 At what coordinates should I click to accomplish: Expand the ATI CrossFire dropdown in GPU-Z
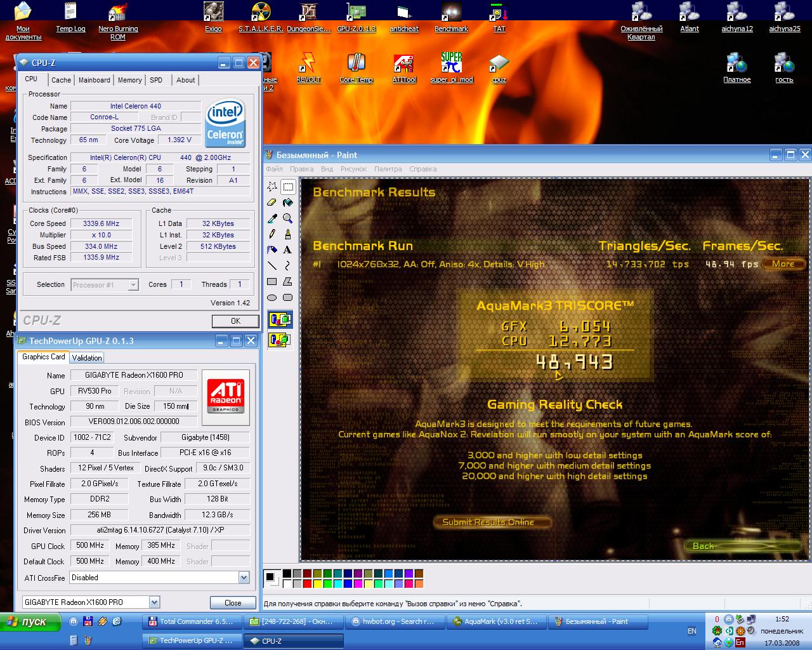(244, 578)
